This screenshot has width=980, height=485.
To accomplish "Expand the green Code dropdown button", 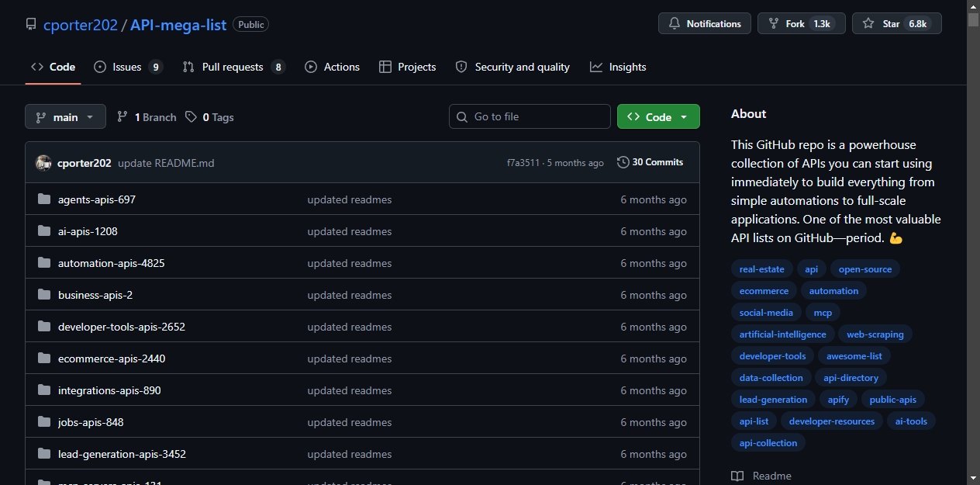I will point(658,117).
